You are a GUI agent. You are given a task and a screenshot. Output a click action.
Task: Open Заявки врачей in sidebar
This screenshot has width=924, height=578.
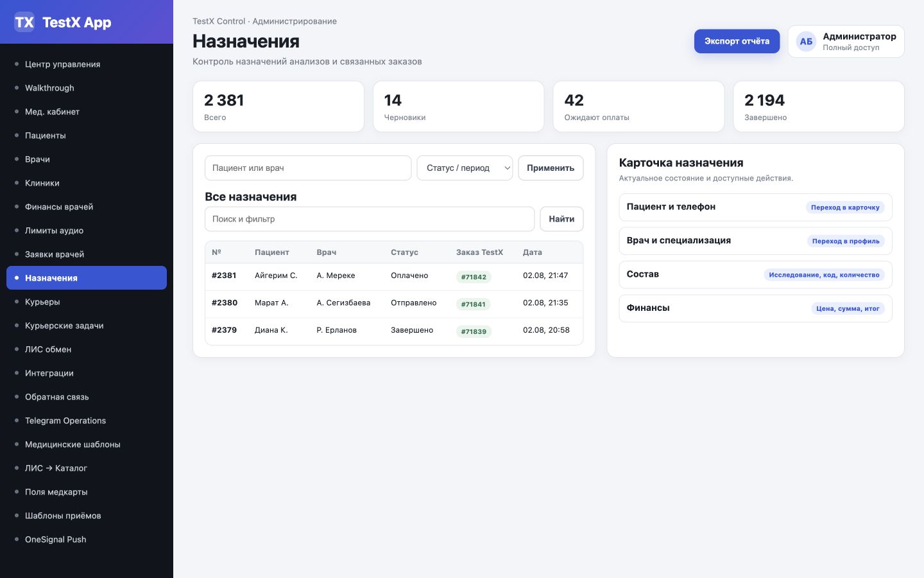coord(87,254)
